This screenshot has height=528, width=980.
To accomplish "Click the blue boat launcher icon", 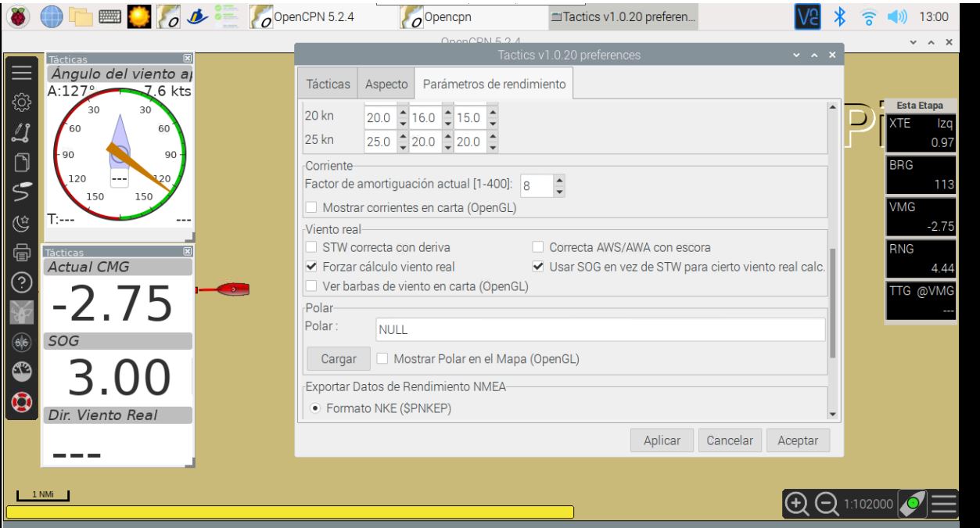I will (x=198, y=16).
